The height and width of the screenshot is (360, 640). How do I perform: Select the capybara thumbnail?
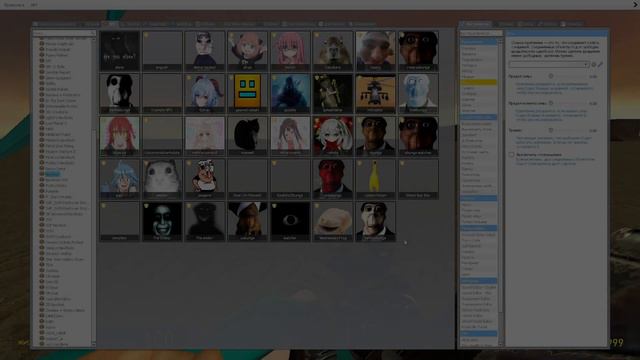click(x=333, y=51)
